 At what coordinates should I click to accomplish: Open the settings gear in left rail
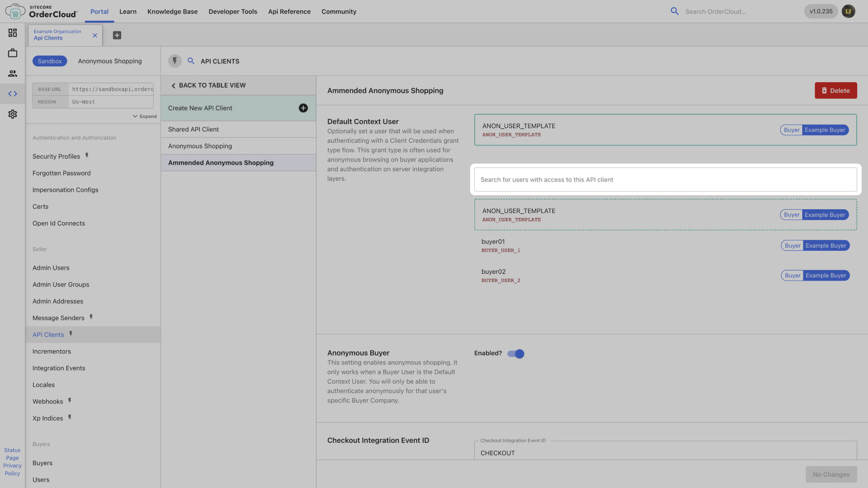[x=13, y=114]
